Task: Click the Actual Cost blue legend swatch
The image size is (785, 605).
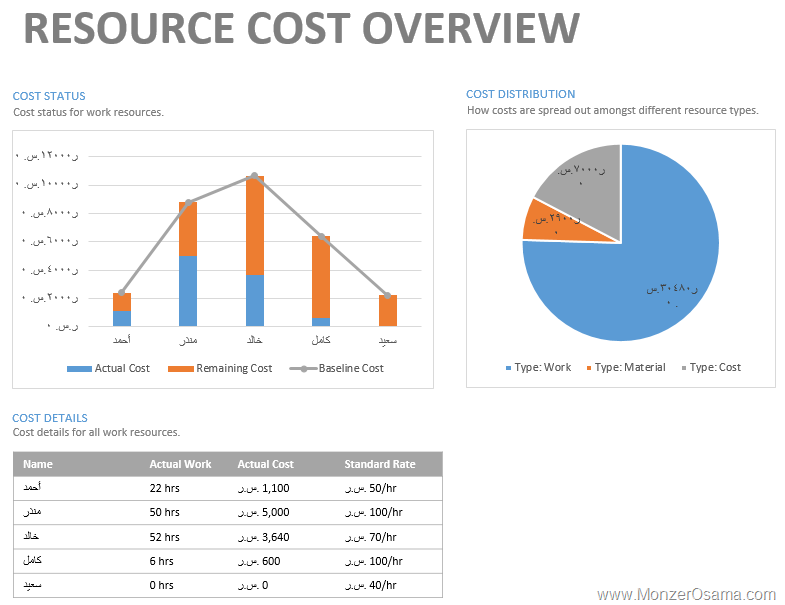Action: click(79, 369)
